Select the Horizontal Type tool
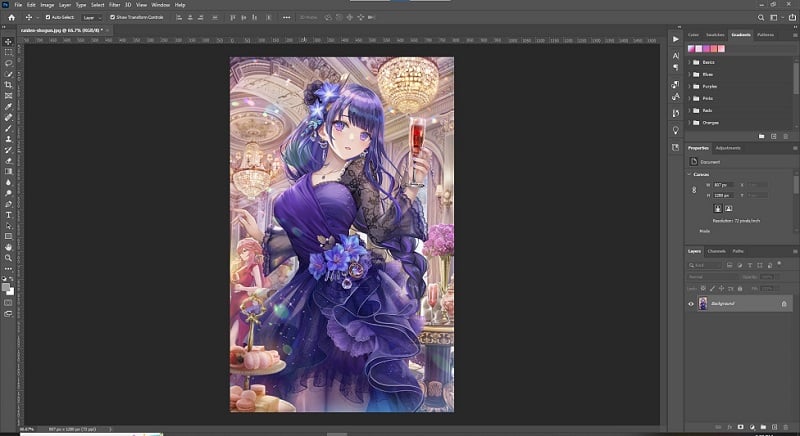The height and width of the screenshot is (436, 800). pos(8,215)
